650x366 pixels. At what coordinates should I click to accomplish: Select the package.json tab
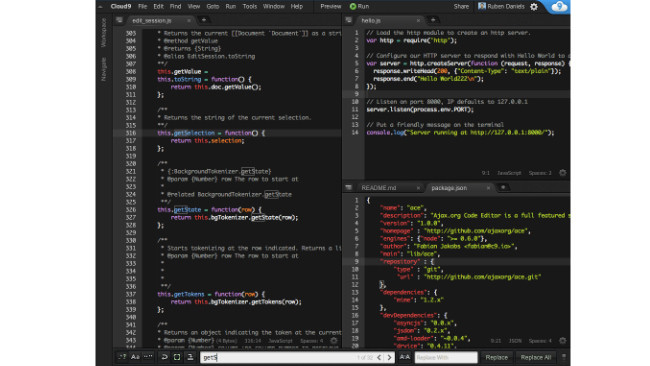point(449,188)
